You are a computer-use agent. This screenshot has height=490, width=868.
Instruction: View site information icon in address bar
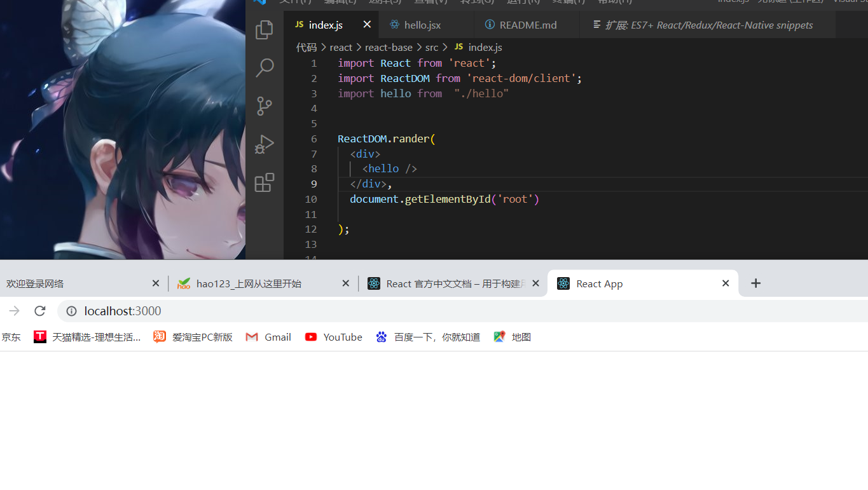[x=72, y=311]
